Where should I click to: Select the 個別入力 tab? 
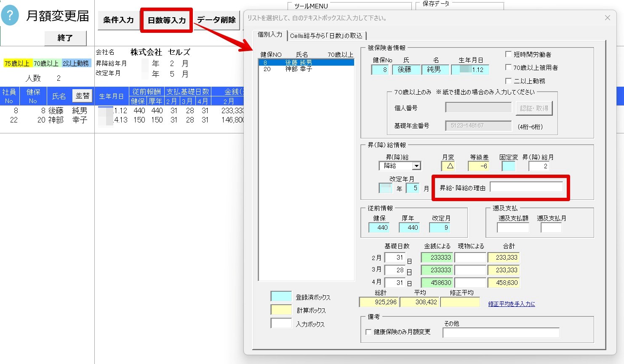270,35
